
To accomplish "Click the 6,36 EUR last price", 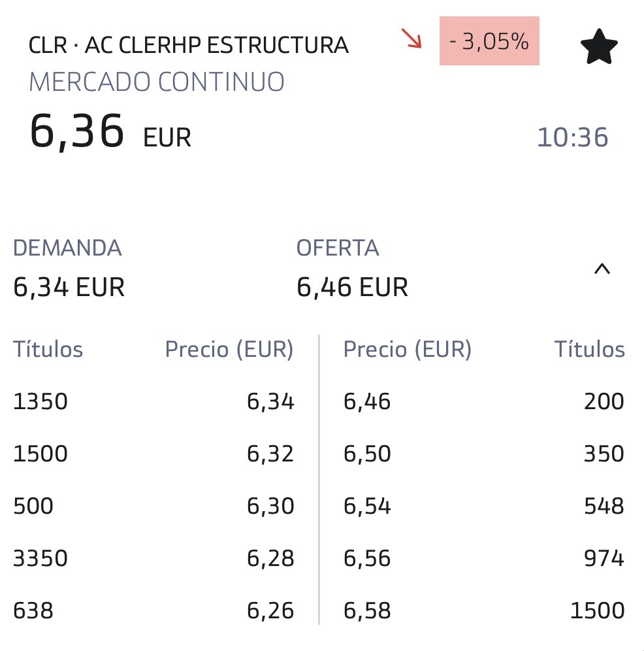I will (110, 132).
